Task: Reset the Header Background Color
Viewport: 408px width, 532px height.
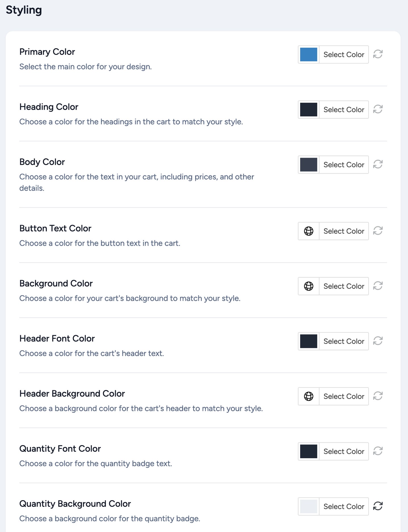Action: (378, 396)
